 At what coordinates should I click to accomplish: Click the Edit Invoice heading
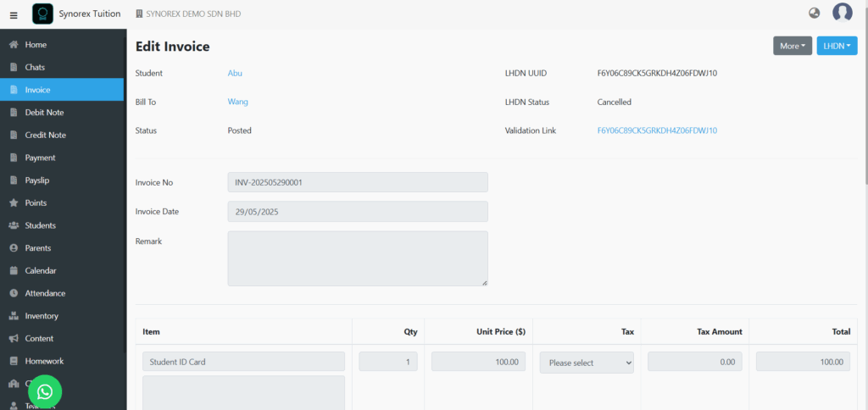point(173,47)
